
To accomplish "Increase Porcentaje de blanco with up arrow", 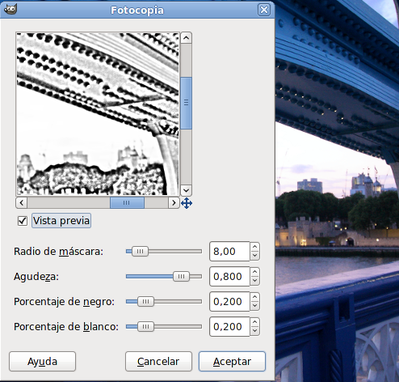I will tap(255, 322).
